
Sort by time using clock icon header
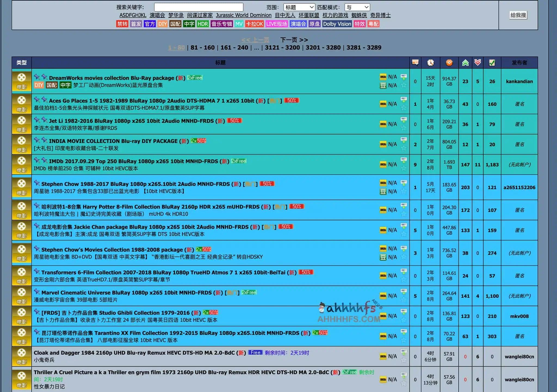[430, 62]
